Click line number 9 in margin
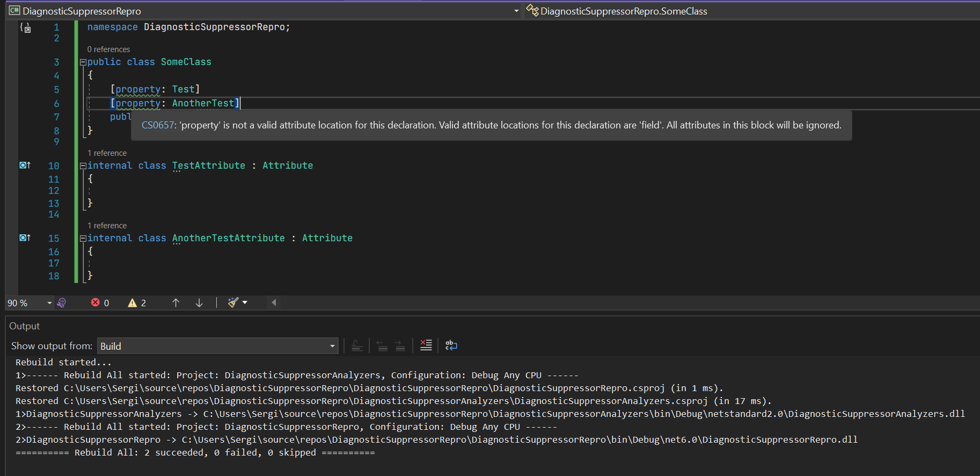This screenshot has height=476, width=980. (x=56, y=142)
